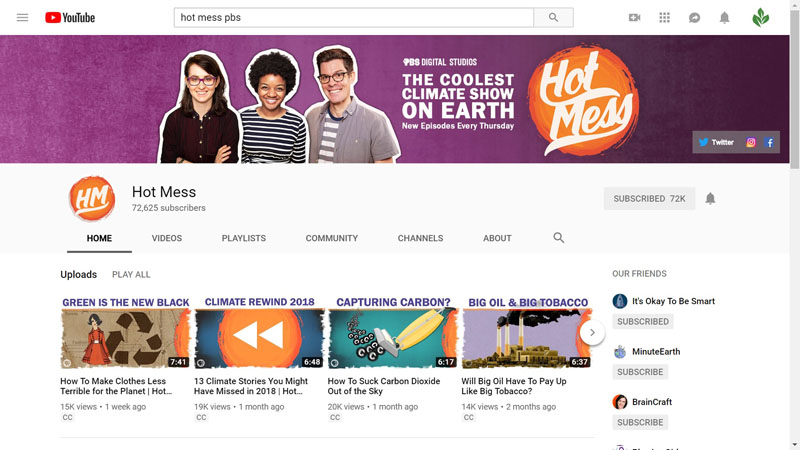Play Green Is The New Black thumbnail
800x450 pixels.
tap(126, 332)
